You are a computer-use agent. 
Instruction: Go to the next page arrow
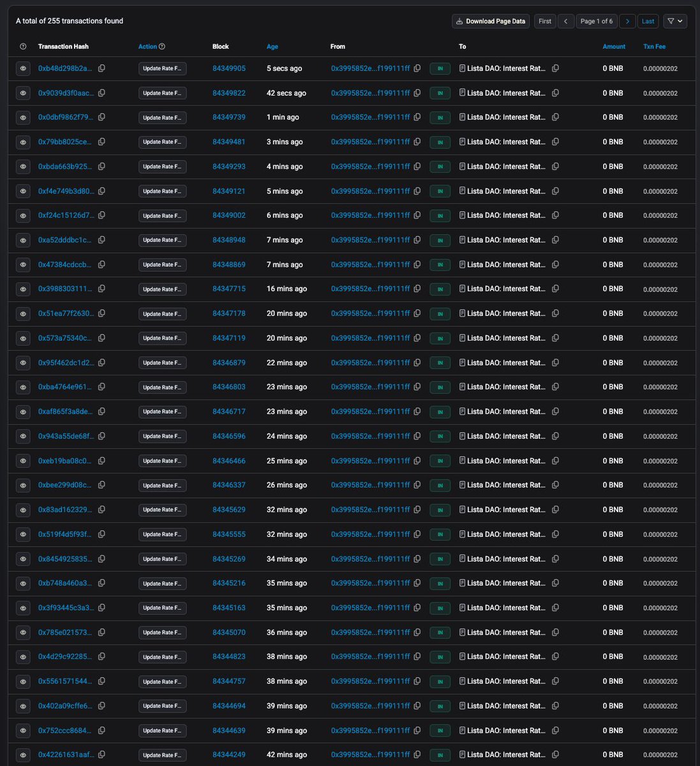[x=627, y=21]
